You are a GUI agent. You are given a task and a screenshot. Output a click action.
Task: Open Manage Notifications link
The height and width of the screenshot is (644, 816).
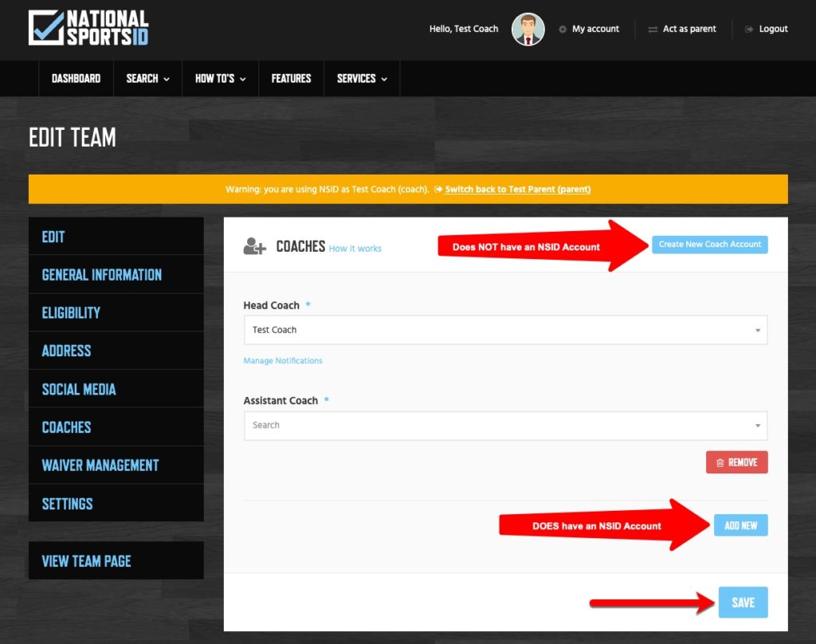(x=283, y=360)
